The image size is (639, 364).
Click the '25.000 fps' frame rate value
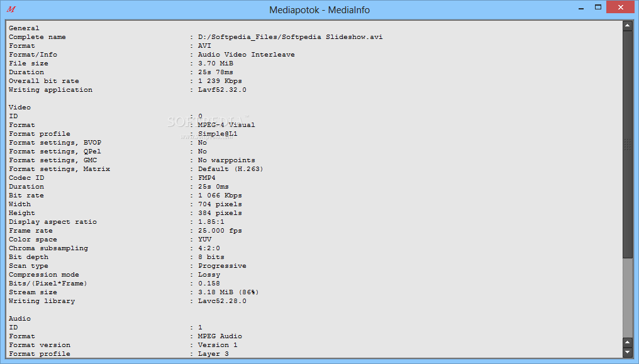(219, 231)
